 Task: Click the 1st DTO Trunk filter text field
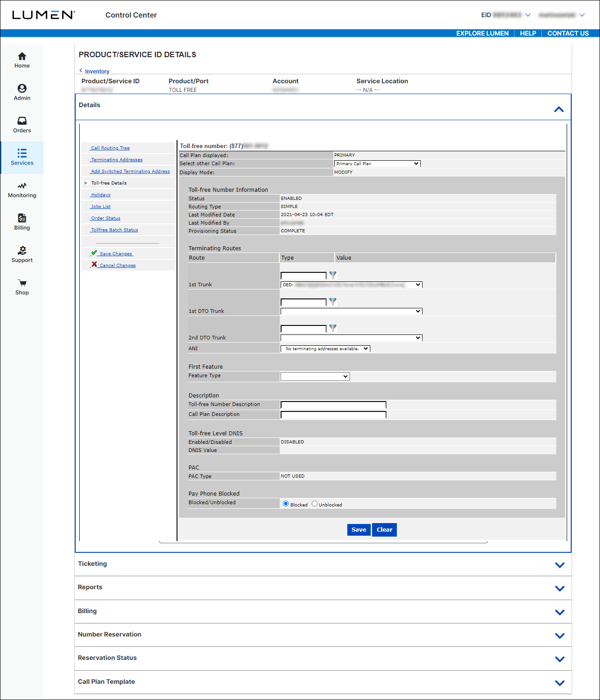click(x=304, y=302)
